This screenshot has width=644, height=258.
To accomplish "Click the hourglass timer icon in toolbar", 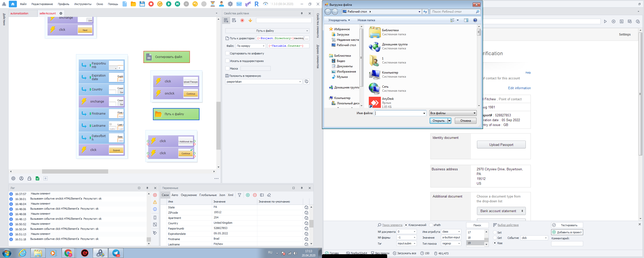I will pyautogui.click(x=213, y=4).
